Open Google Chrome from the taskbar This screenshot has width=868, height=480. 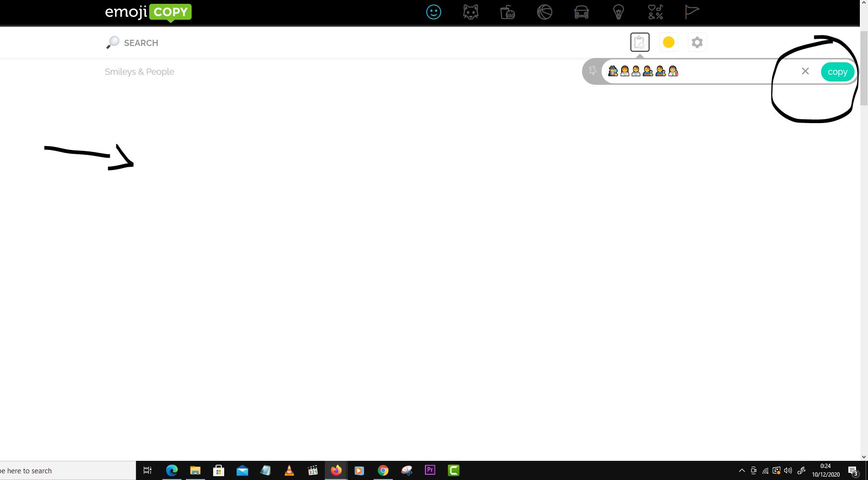point(383,470)
